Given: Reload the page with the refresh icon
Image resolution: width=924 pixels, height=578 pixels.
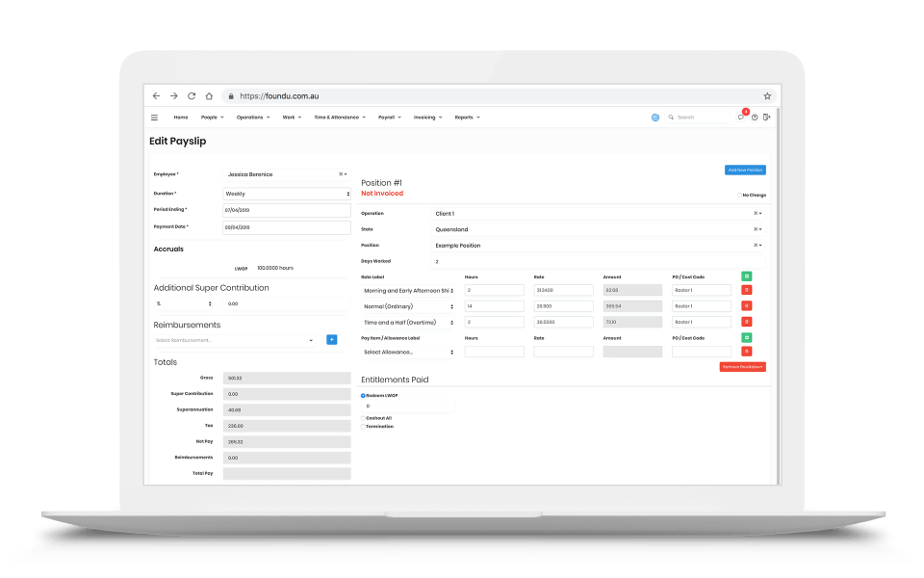Looking at the screenshot, I should 192,96.
